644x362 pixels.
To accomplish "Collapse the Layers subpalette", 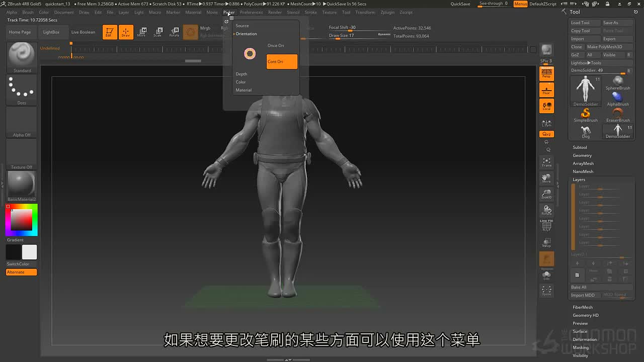I will point(579,179).
